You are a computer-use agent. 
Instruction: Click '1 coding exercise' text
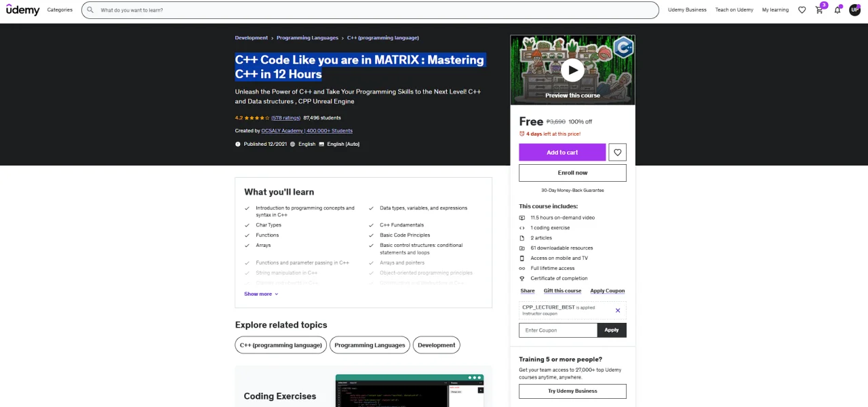(x=551, y=228)
